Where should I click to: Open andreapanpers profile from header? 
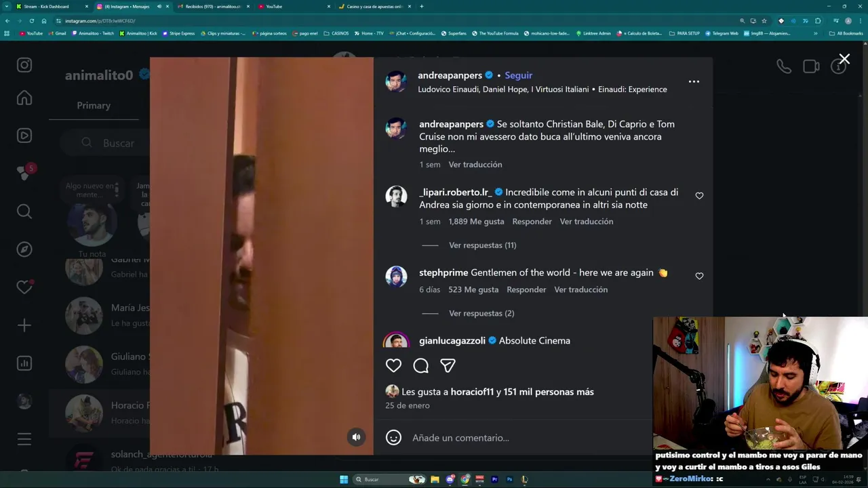(450, 75)
